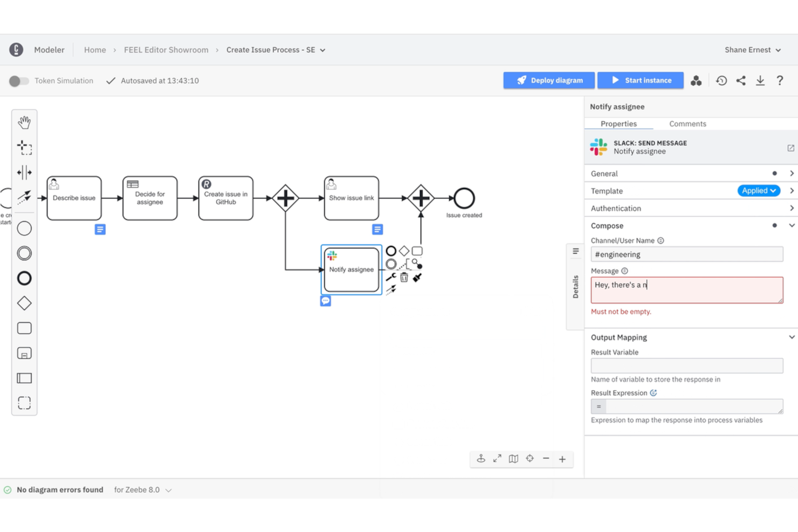Click the Deploy diagram button
This screenshot has width=798, height=532.
pos(549,80)
